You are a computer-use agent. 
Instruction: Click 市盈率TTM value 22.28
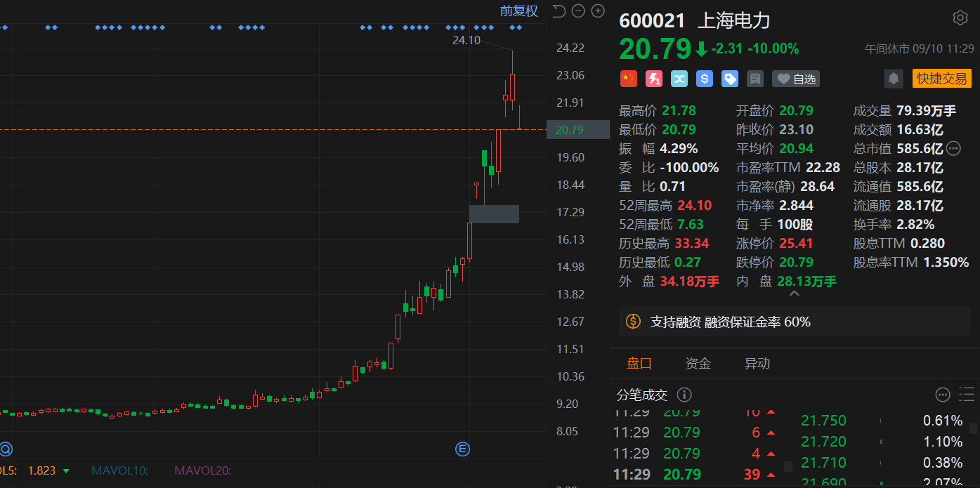(822, 167)
